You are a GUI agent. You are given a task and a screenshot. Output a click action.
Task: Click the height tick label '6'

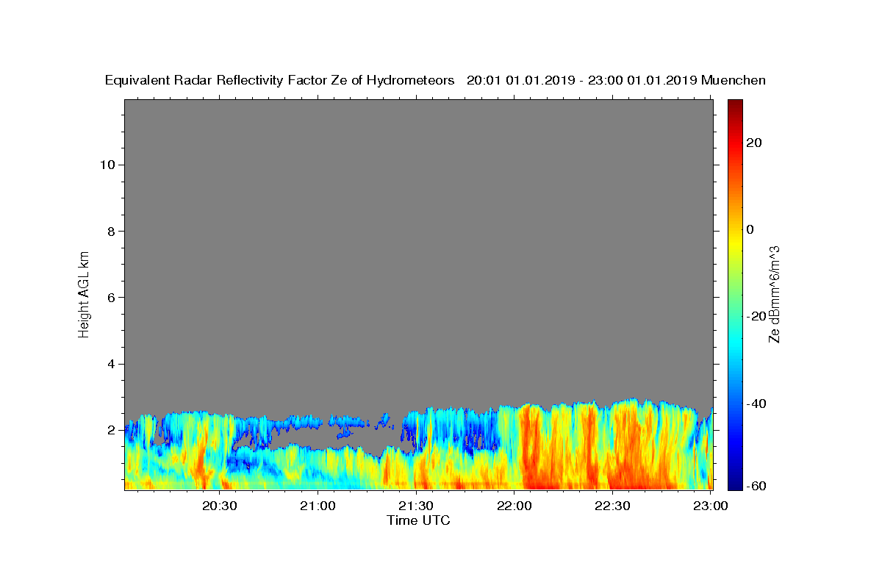click(x=110, y=298)
